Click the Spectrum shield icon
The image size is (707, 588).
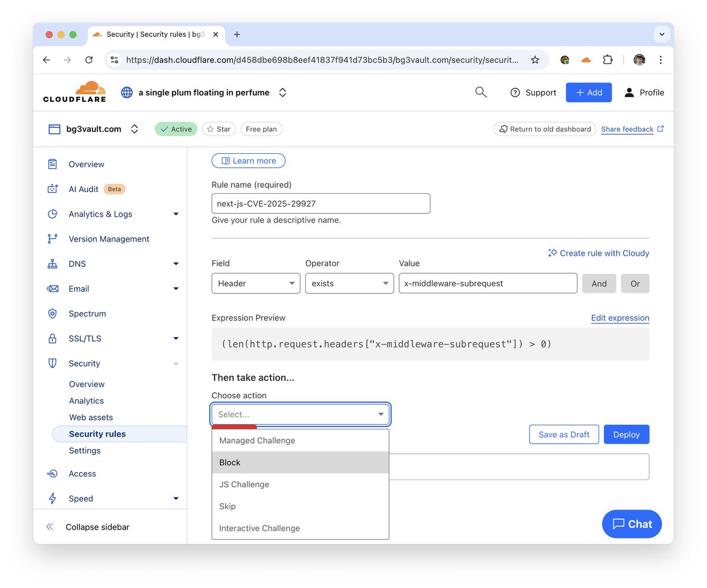coord(52,313)
